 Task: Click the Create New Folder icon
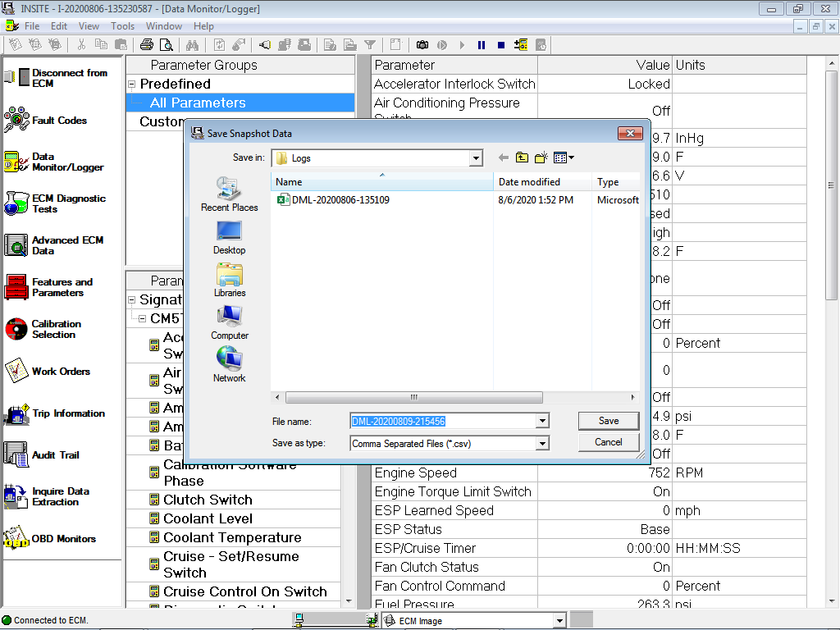[540, 157]
